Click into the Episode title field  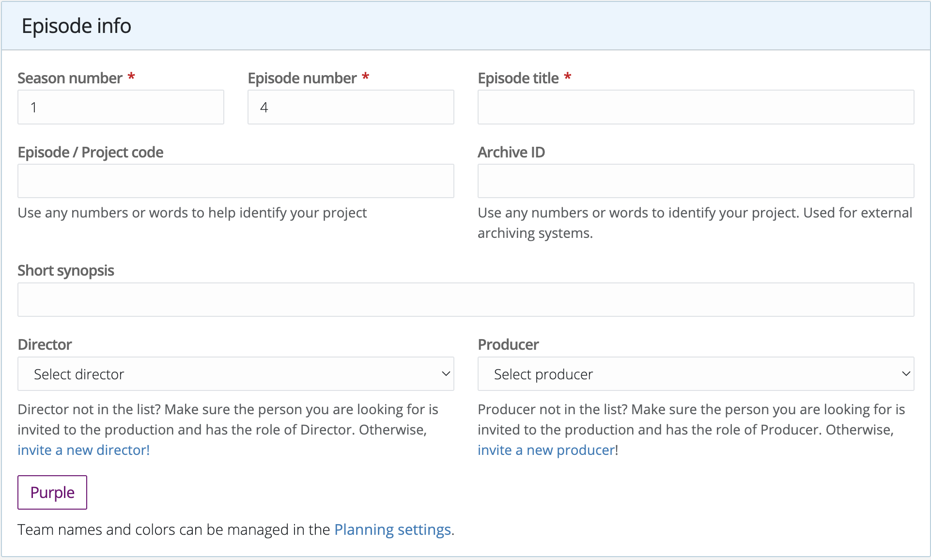[x=696, y=107]
